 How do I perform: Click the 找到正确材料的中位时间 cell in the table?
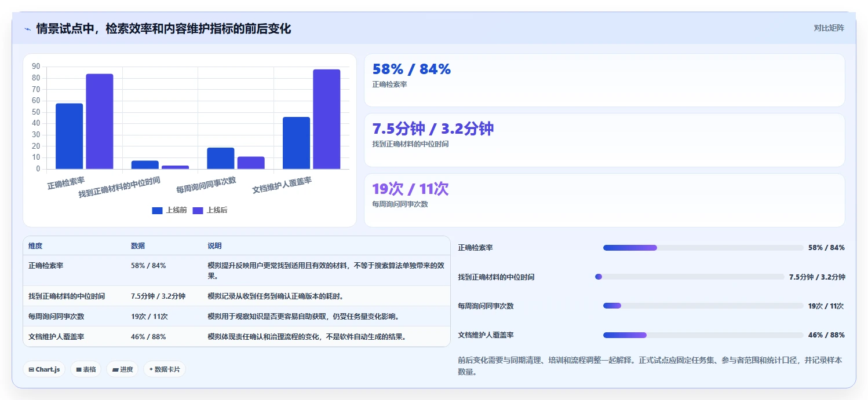(67, 296)
